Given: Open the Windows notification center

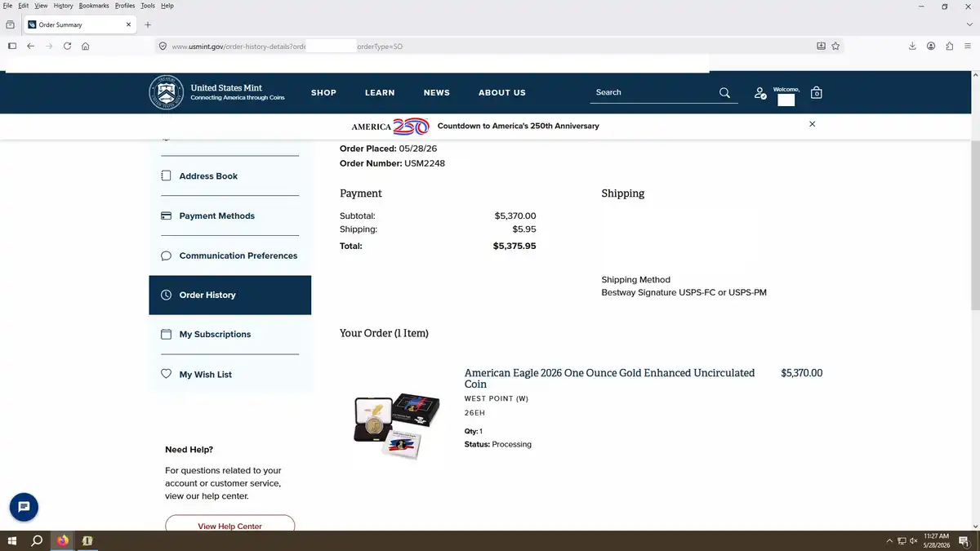Looking at the screenshot, I should (x=964, y=541).
